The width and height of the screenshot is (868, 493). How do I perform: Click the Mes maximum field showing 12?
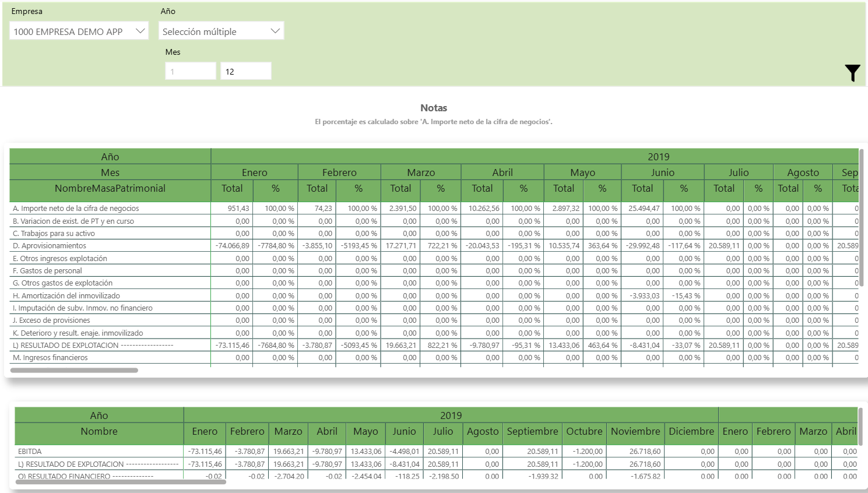[245, 72]
